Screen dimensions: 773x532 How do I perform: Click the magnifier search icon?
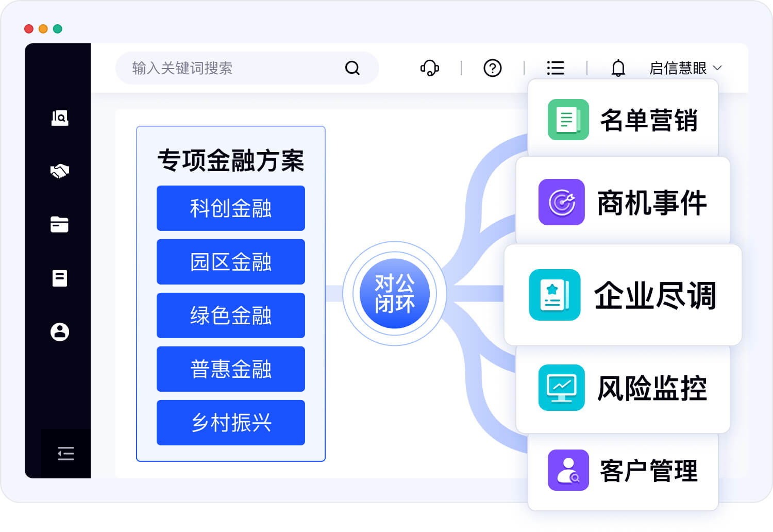(x=352, y=68)
